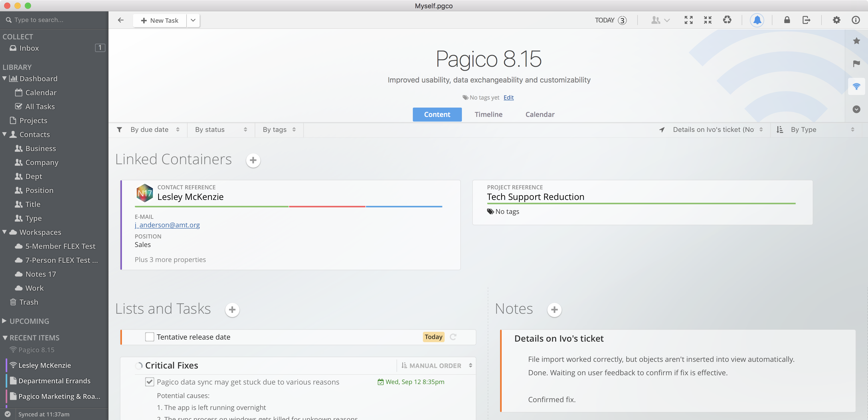Click the export/sign-out icon

click(x=806, y=20)
